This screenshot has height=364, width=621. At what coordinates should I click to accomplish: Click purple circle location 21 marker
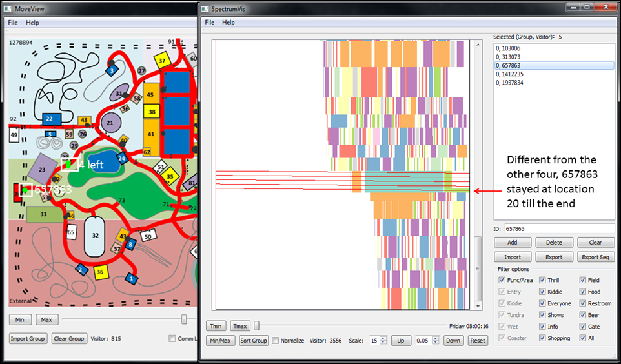110,123
